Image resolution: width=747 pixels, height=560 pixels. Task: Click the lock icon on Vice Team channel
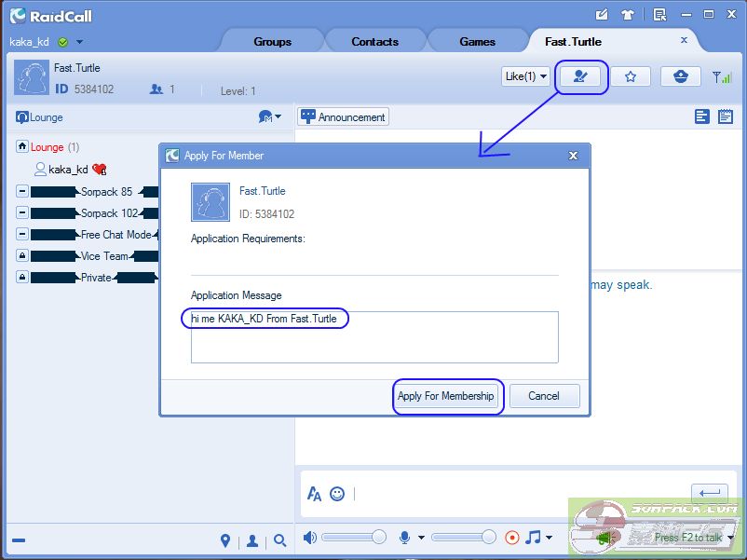pos(22,255)
